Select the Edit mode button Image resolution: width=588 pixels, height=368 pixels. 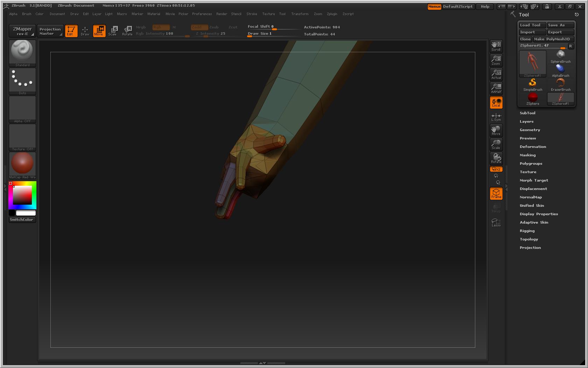[x=71, y=31]
